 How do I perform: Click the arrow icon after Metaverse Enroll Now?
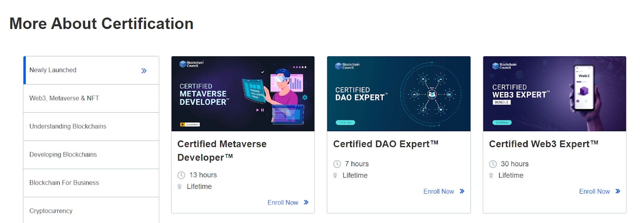pyautogui.click(x=306, y=202)
